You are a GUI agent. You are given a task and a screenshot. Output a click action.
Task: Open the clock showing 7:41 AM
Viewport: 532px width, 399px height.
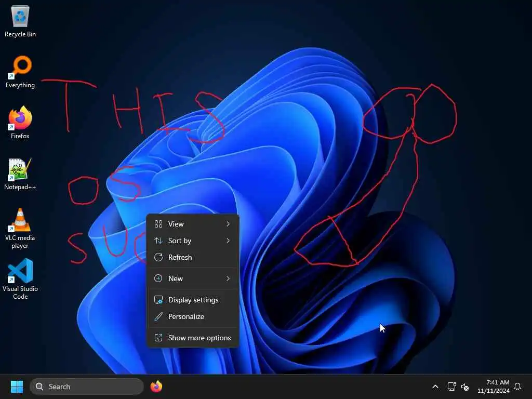[x=494, y=387]
